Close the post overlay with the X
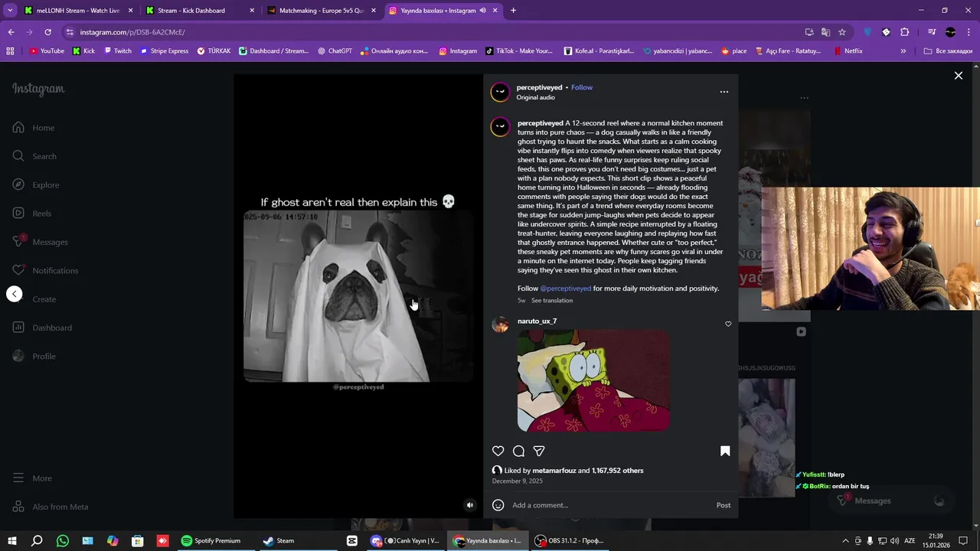The height and width of the screenshot is (551, 980). coord(958,76)
